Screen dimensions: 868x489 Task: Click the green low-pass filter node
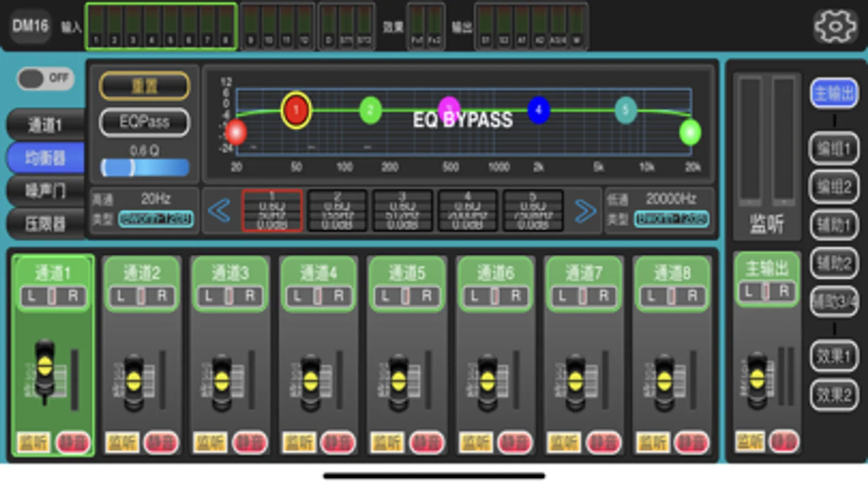(690, 132)
